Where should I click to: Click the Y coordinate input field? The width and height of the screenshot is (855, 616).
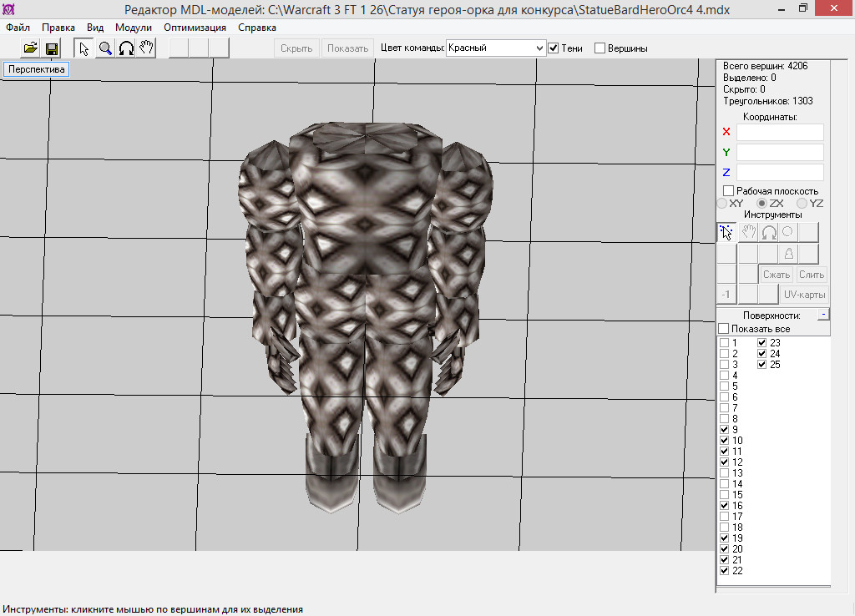(780, 152)
